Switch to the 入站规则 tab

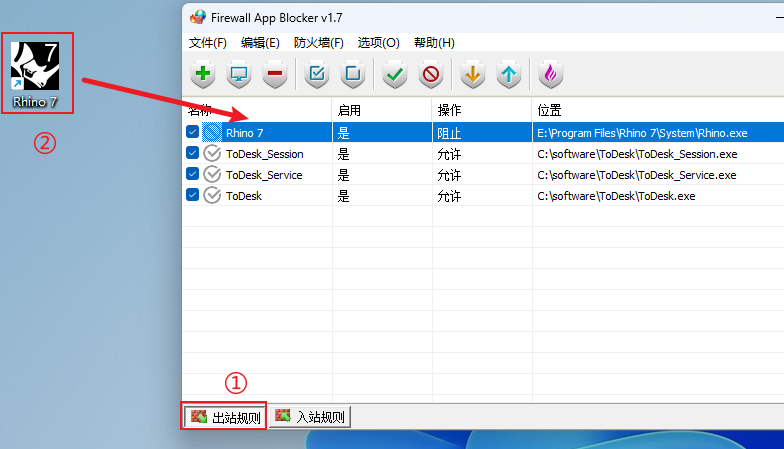pos(310,416)
